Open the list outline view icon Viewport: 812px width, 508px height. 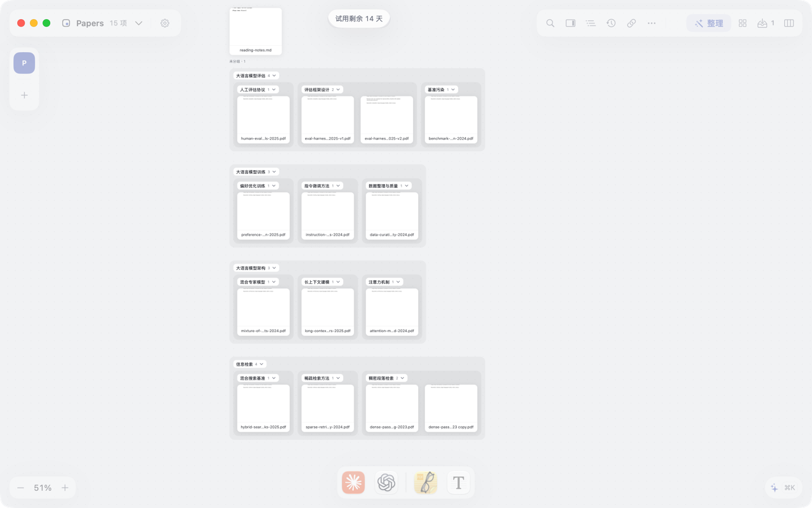point(591,23)
